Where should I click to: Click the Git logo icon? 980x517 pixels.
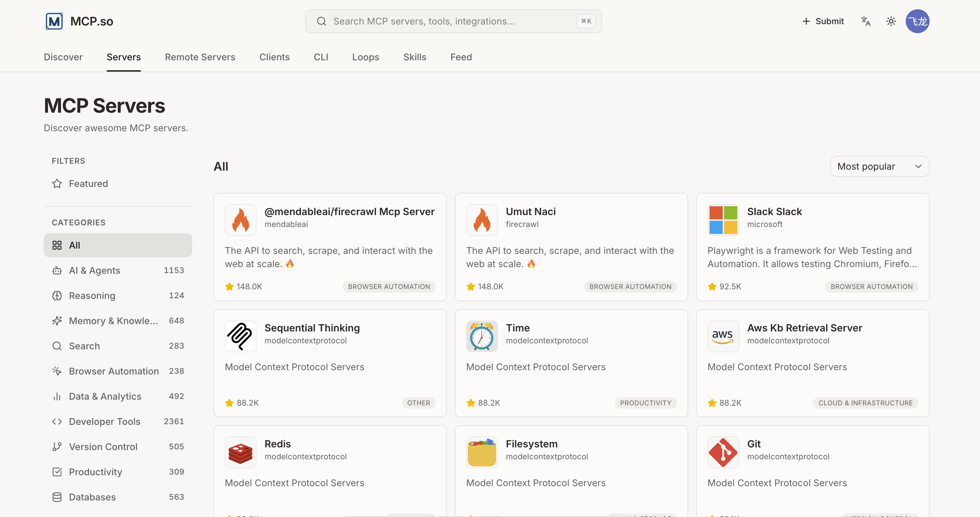pyautogui.click(x=723, y=452)
